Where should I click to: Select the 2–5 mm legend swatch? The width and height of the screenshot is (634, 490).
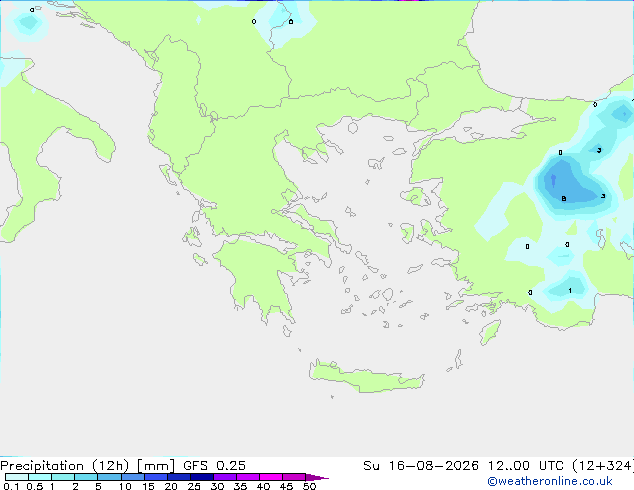coord(86,477)
